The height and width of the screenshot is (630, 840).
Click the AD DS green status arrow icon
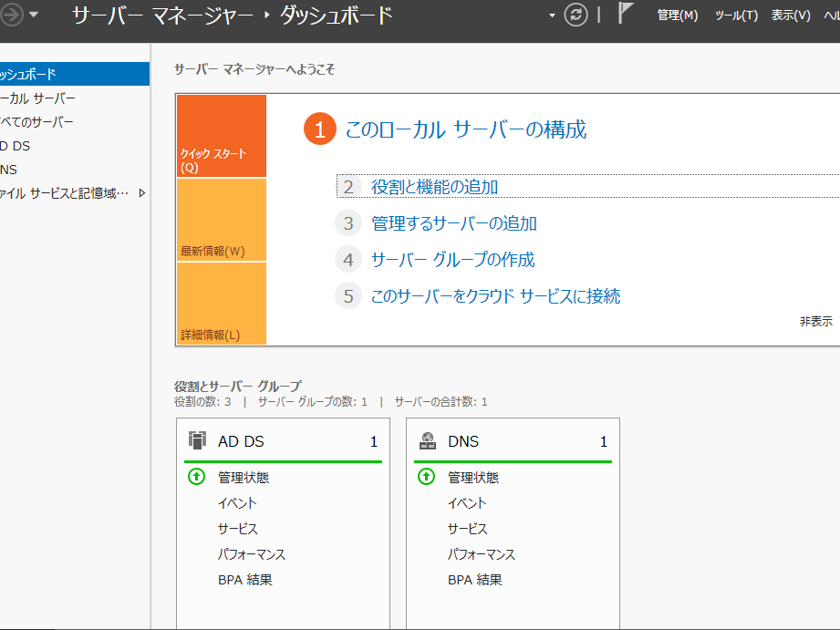point(197,476)
